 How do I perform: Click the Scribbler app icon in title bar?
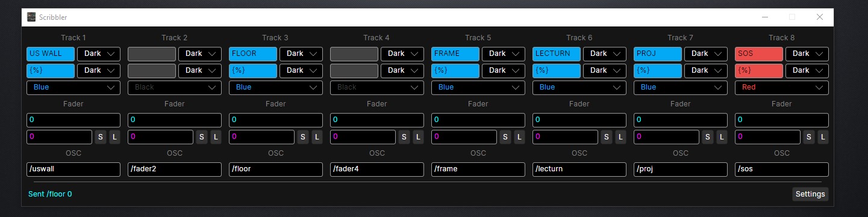31,17
